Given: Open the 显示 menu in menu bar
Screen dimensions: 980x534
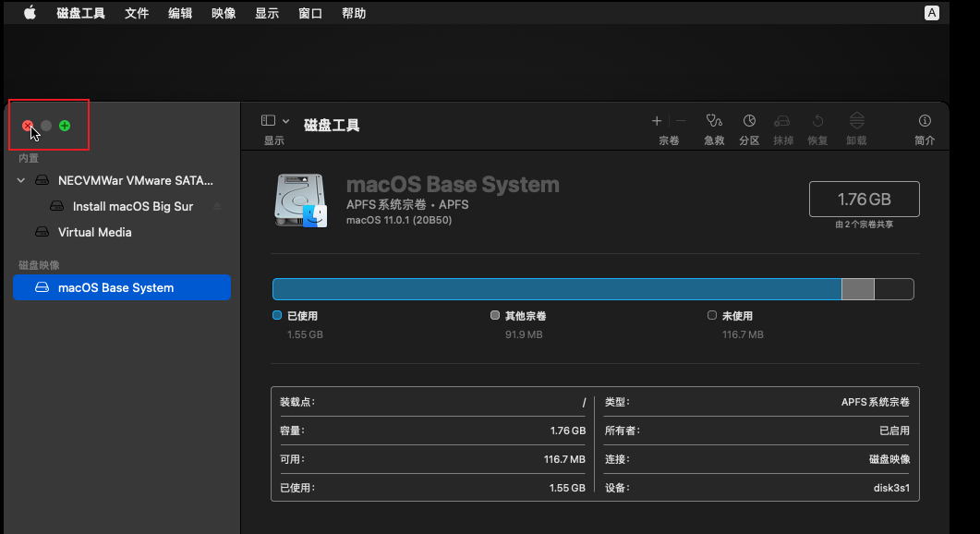Looking at the screenshot, I should pyautogui.click(x=267, y=13).
